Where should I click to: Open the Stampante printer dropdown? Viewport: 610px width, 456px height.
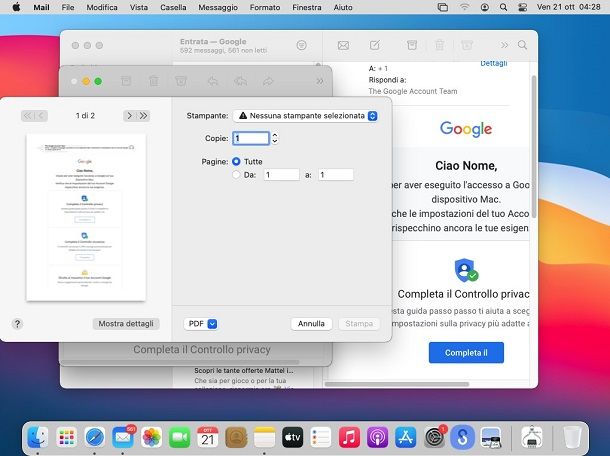[305, 116]
